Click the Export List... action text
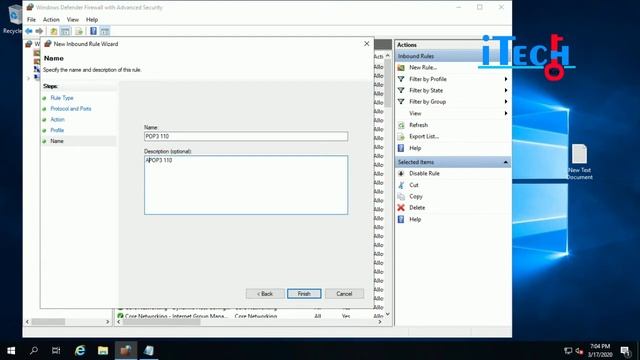 click(424, 136)
